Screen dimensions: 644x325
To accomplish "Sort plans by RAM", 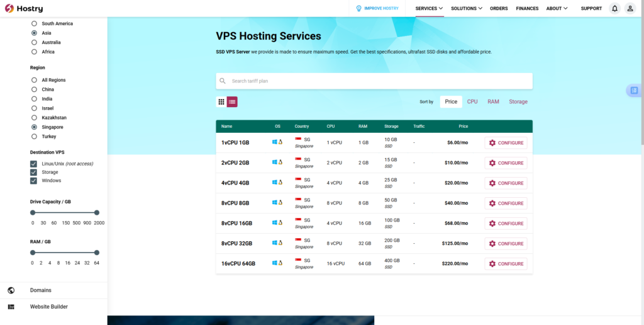I will coord(493,101).
